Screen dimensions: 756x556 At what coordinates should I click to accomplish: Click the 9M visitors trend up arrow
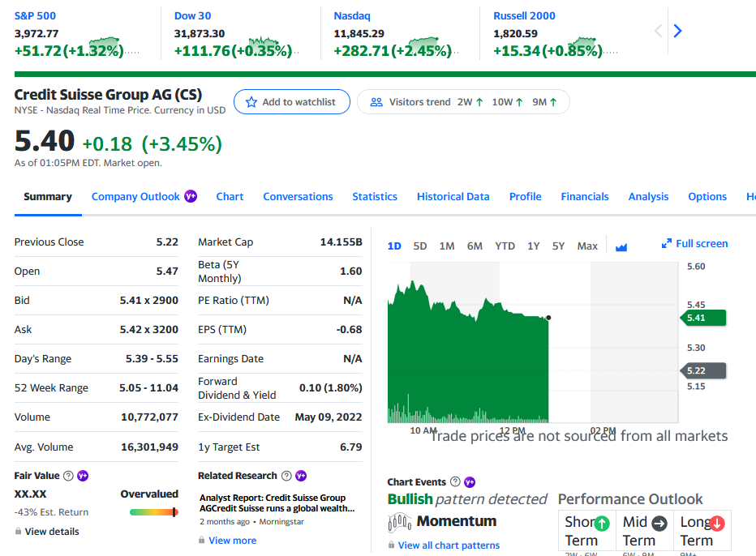553,102
